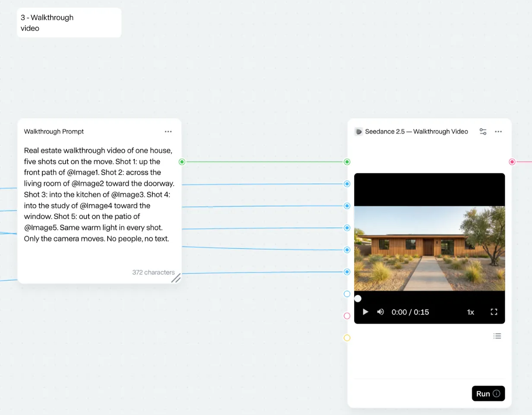Run the Seedance walkthrough video node
This screenshot has height=415, width=532.
[488, 393]
